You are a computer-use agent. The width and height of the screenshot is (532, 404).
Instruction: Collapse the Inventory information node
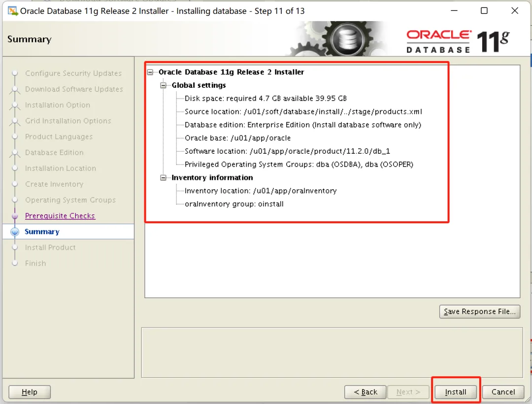[163, 177]
